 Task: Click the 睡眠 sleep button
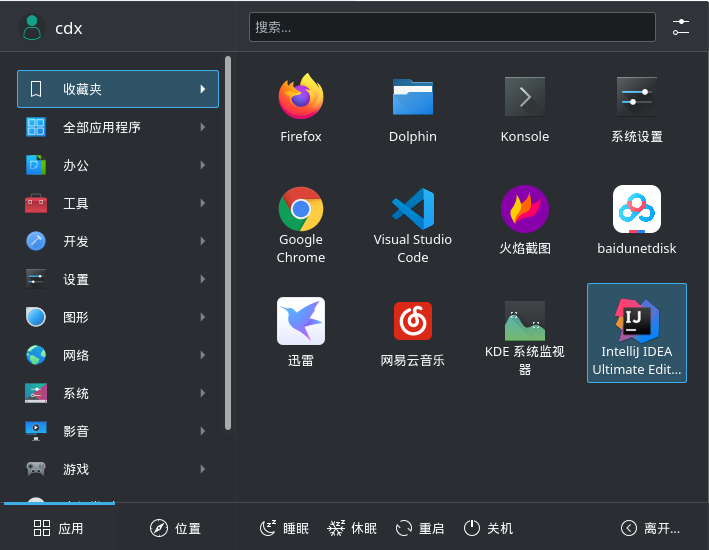(x=284, y=528)
